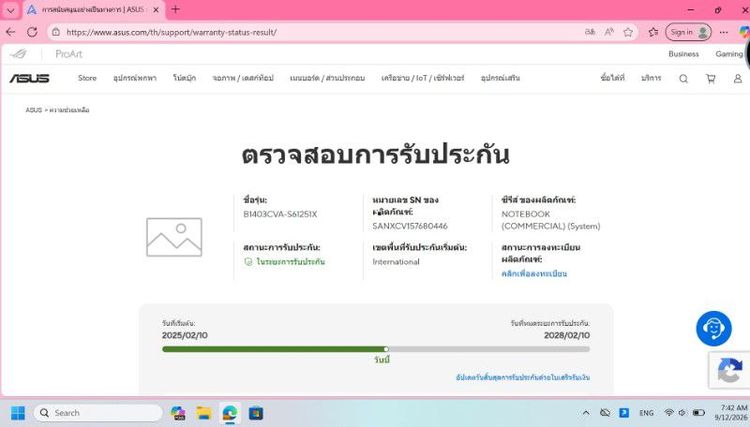Image resolution: width=750 pixels, height=427 pixels.
Task: Open the translate page option
Action: pos(590,32)
